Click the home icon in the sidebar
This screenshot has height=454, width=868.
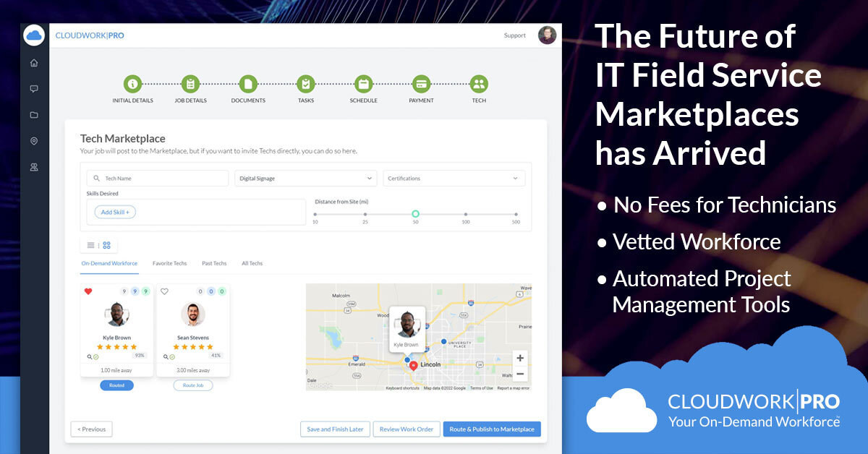33,62
